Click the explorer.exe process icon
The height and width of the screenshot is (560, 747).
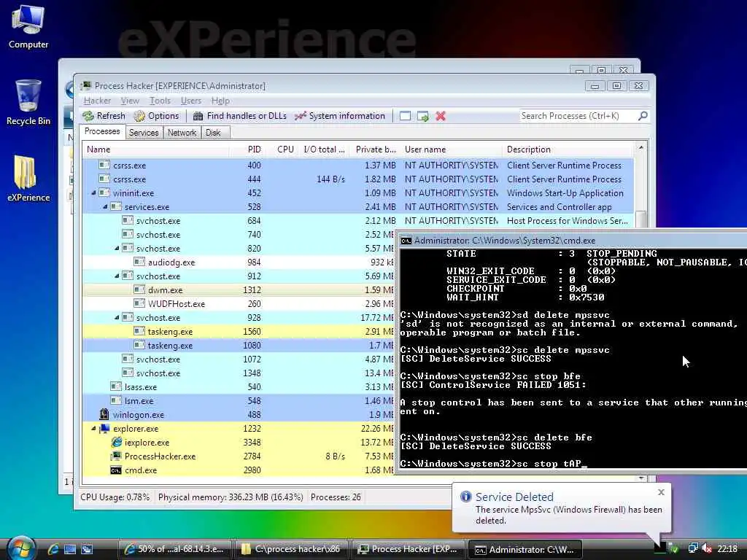click(x=104, y=429)
